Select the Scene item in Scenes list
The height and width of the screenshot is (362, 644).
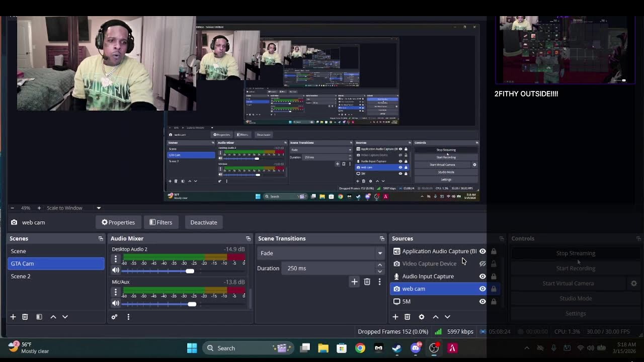pyautogui.click(x=56, y=251)
